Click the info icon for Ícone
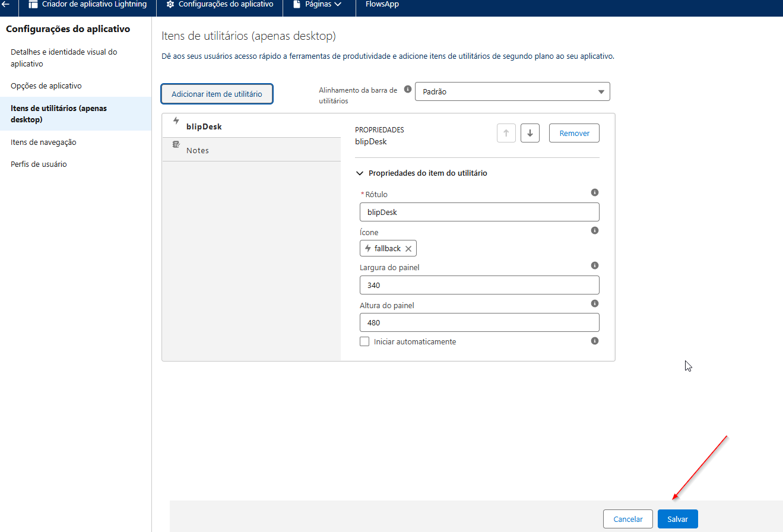The height and width of the screenshot is (532, 783). click(595, 230)
